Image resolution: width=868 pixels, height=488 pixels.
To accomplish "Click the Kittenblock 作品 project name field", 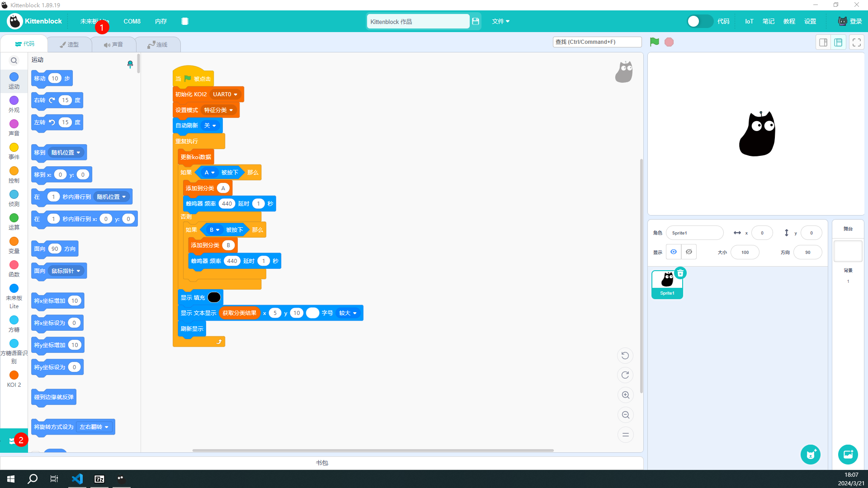I will [x=418, y=21].
